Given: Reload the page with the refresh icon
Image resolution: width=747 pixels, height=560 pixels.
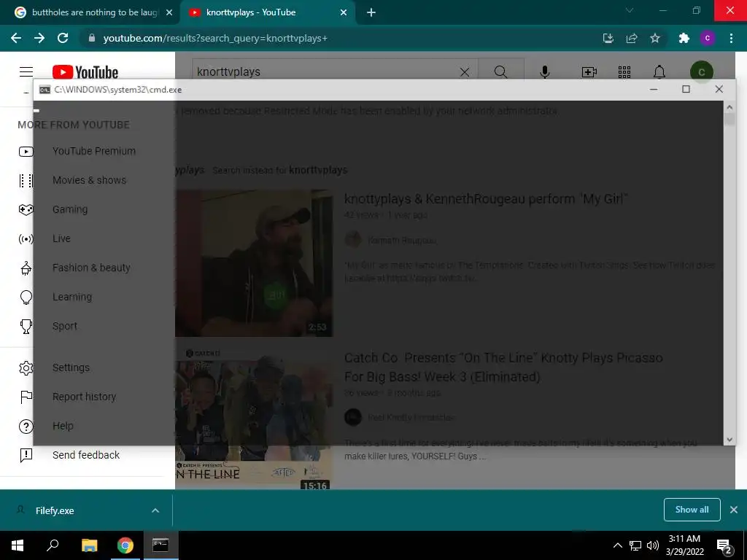Looking at the screenshot, I should 63,38.
